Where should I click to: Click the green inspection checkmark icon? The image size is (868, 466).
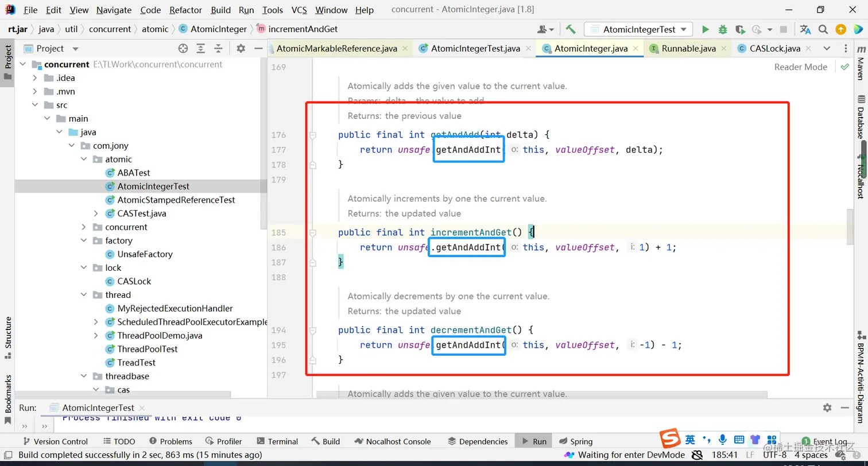[x=844, y=67]
